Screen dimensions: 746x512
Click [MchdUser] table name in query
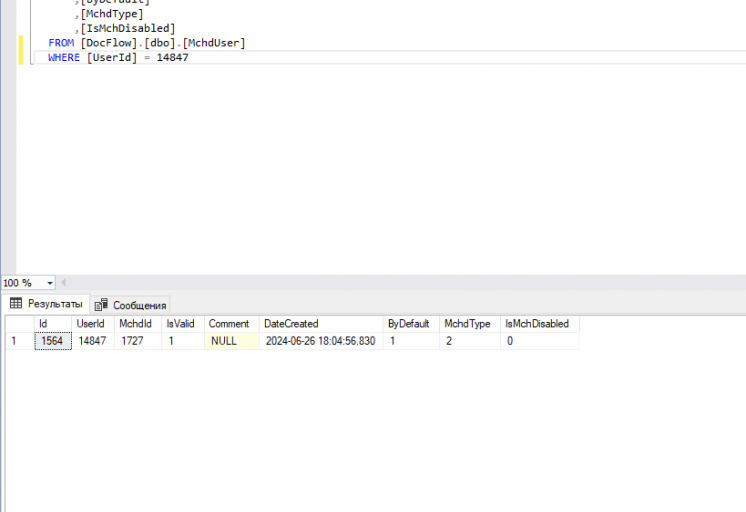point(214,43)
